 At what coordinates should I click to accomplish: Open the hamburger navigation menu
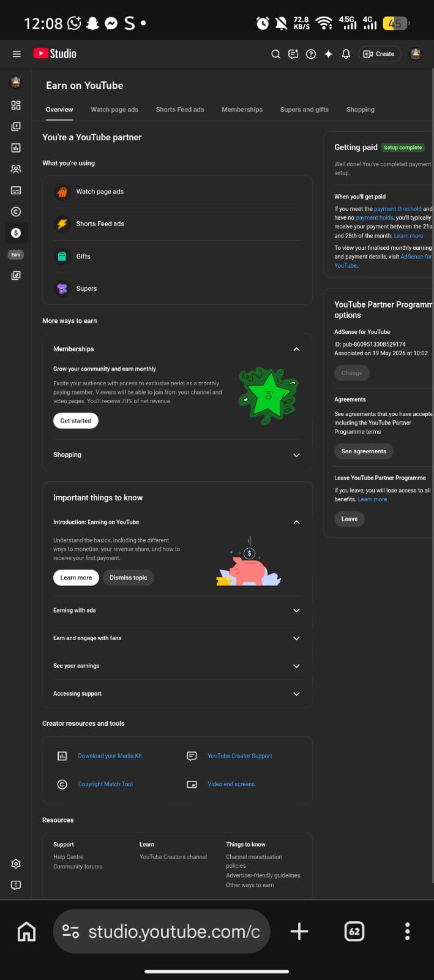17,54
